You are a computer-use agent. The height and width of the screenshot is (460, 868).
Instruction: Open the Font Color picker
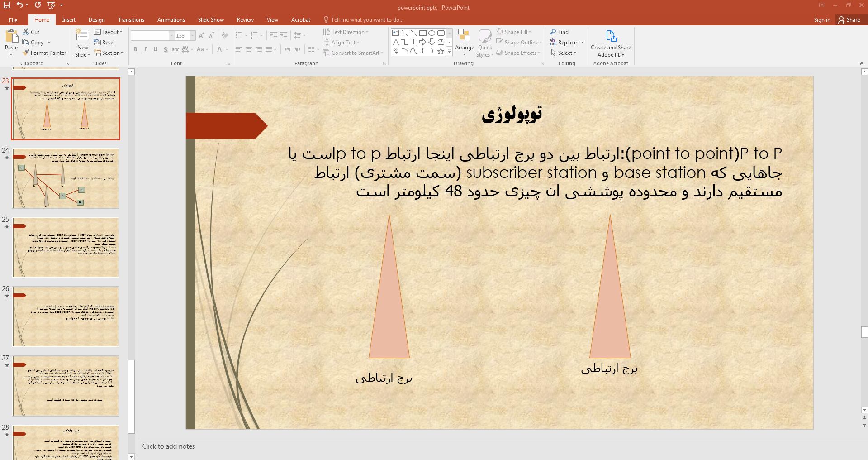(220, 49)
